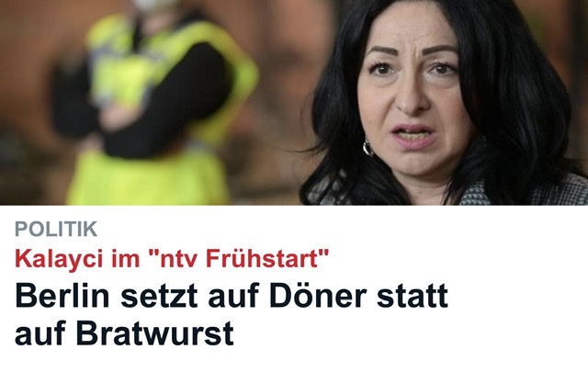Click the word "Bratwurst" in headline
Viewport: 588px width, 372px height.
pyautogui.click(x=155, y=333)
